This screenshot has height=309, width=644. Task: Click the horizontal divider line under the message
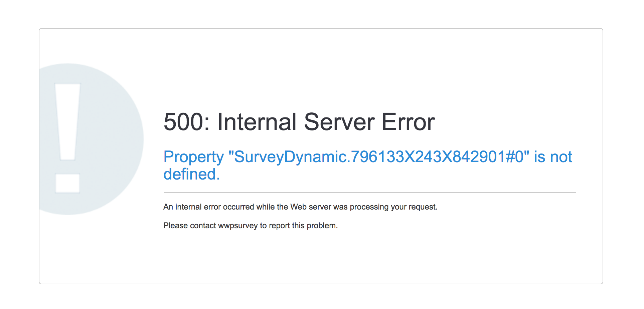[369, 193]
